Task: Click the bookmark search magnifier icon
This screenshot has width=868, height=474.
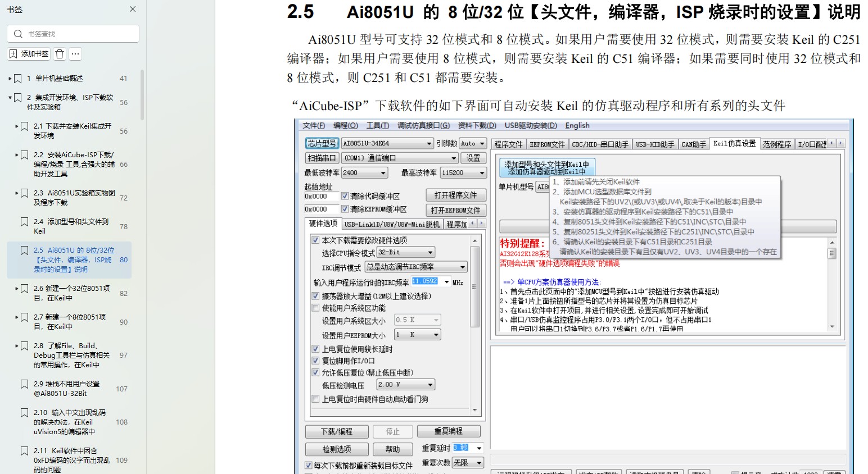Action: point(18,33)
